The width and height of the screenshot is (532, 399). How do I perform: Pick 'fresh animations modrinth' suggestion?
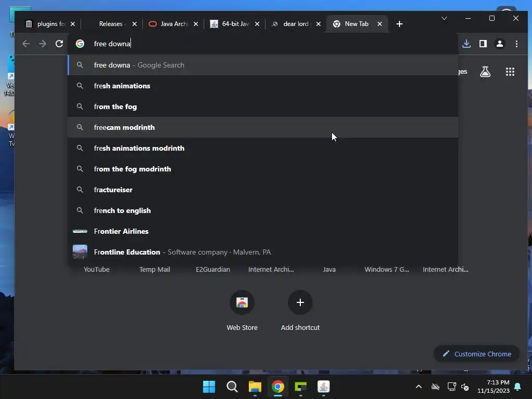point(263,148)
